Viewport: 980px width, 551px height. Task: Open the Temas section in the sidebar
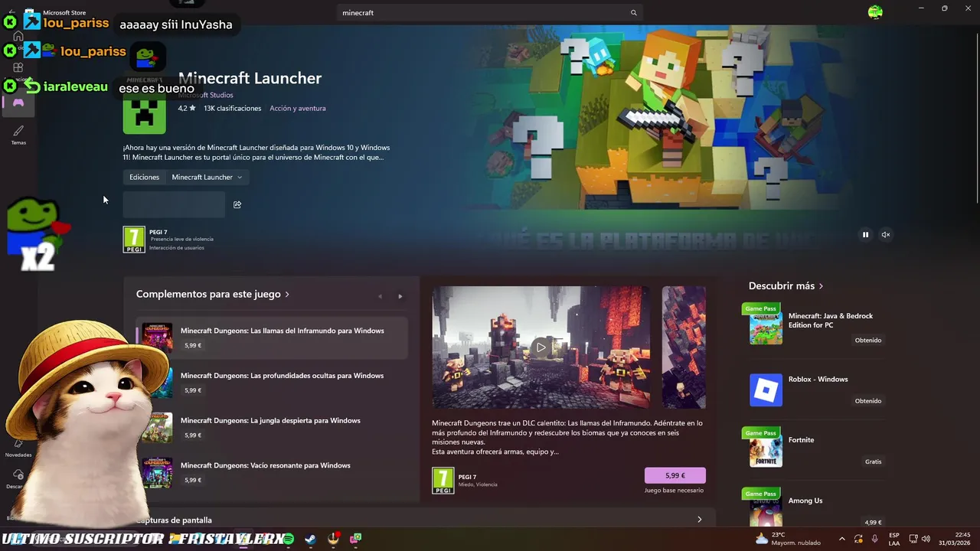18,134
